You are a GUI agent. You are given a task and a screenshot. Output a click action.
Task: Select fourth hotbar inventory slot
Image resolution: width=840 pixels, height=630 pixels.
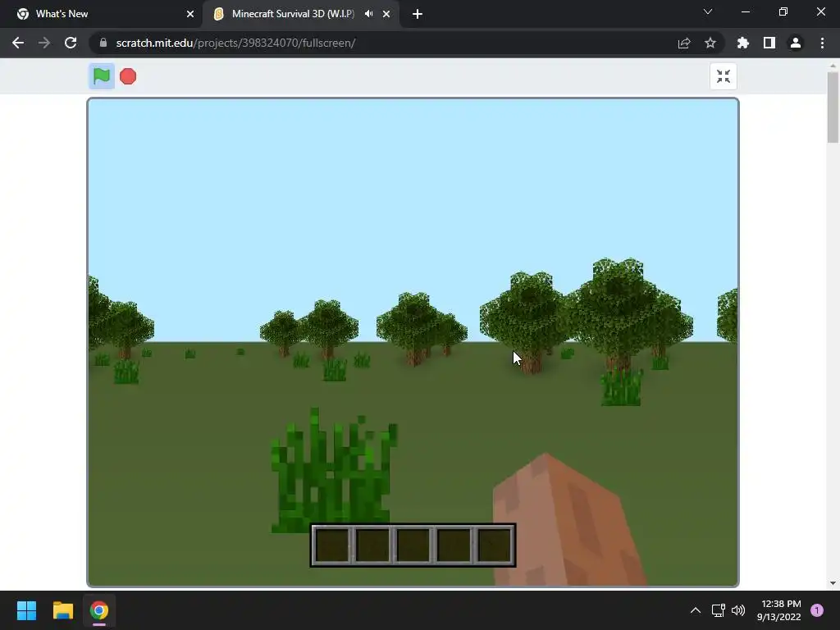click(454, 546)
